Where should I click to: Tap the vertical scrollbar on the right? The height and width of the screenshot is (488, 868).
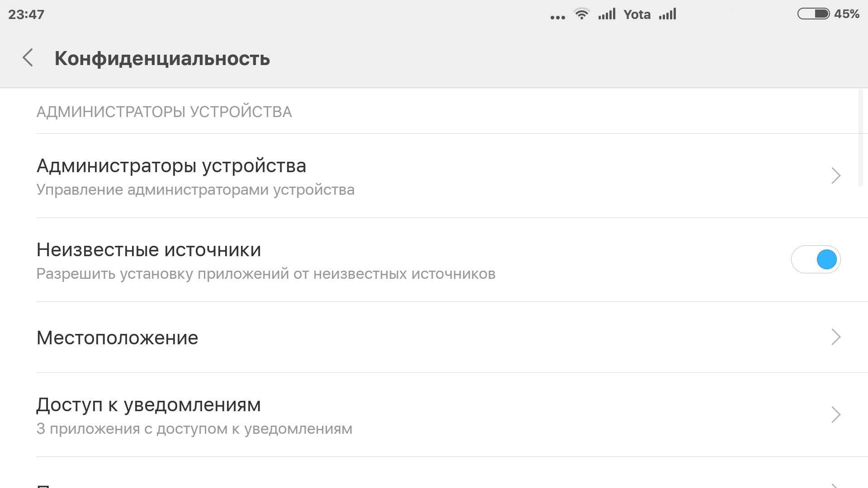860,138
